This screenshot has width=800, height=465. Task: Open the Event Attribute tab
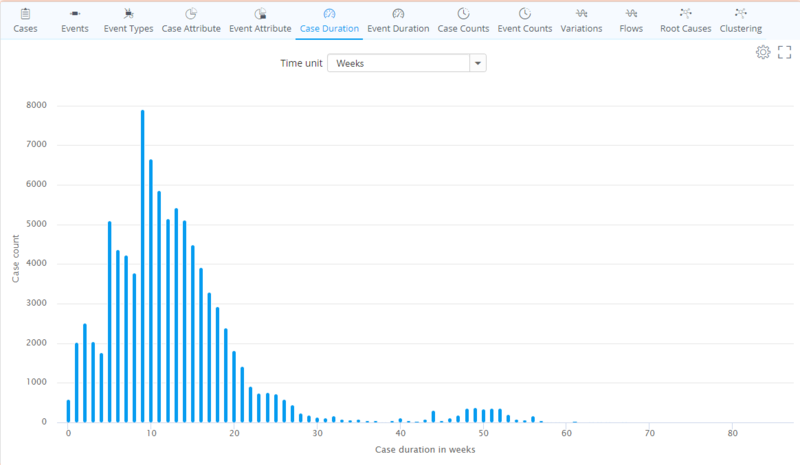click(260, 29)
